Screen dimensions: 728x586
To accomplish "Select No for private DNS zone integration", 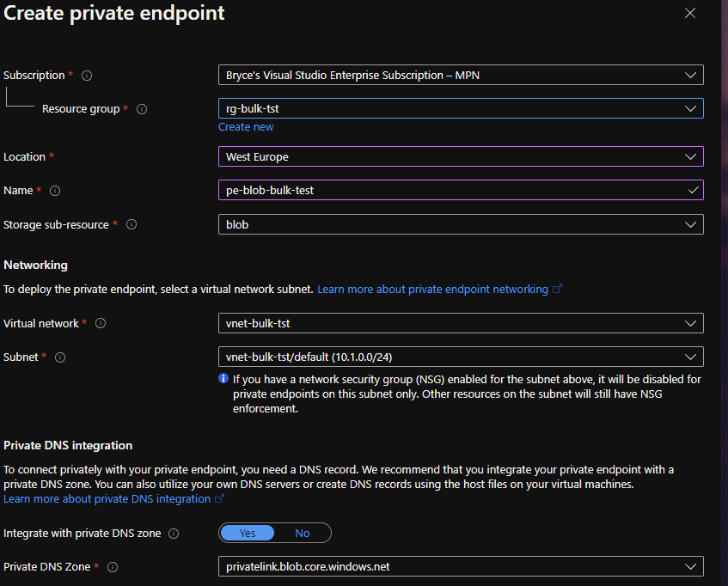I will [x=303, y=534].
